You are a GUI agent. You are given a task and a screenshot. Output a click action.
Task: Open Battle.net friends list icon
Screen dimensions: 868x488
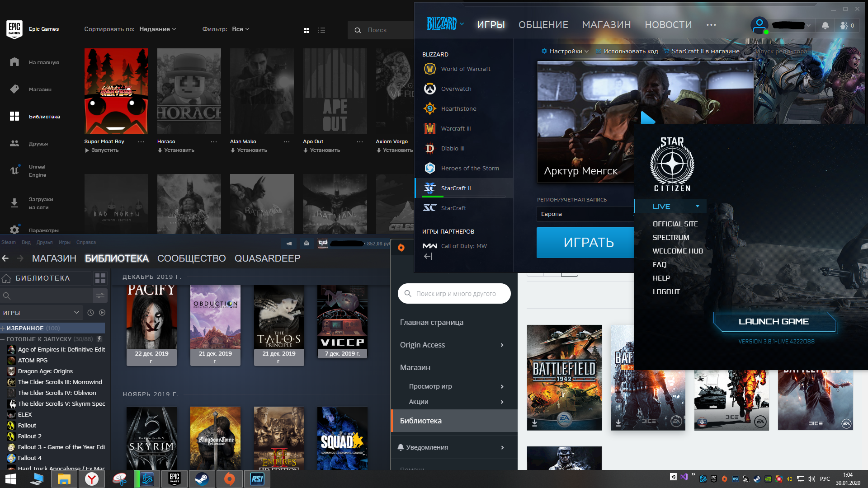[x=847, y=25]
